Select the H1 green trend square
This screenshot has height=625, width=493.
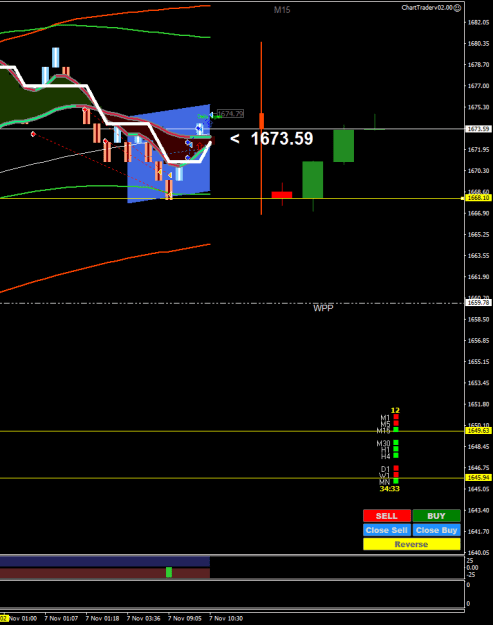tap(396, 449)
